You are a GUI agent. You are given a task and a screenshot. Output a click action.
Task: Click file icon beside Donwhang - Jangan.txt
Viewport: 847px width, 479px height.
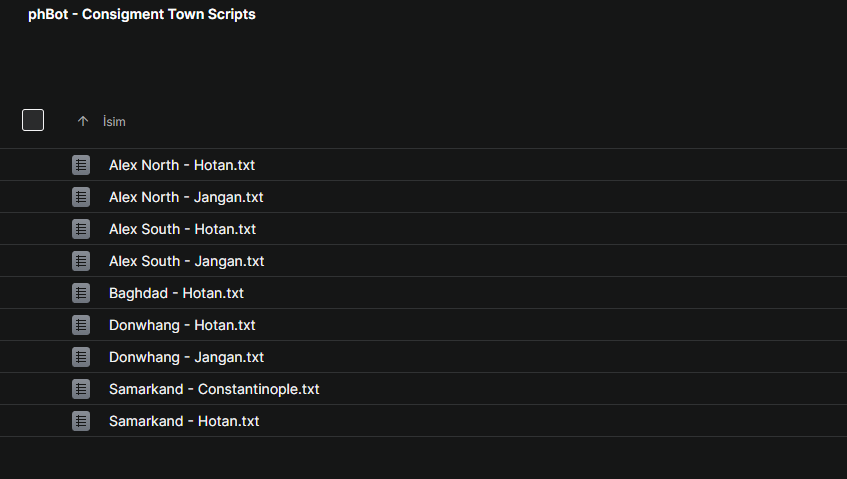(x=81, y=357)
